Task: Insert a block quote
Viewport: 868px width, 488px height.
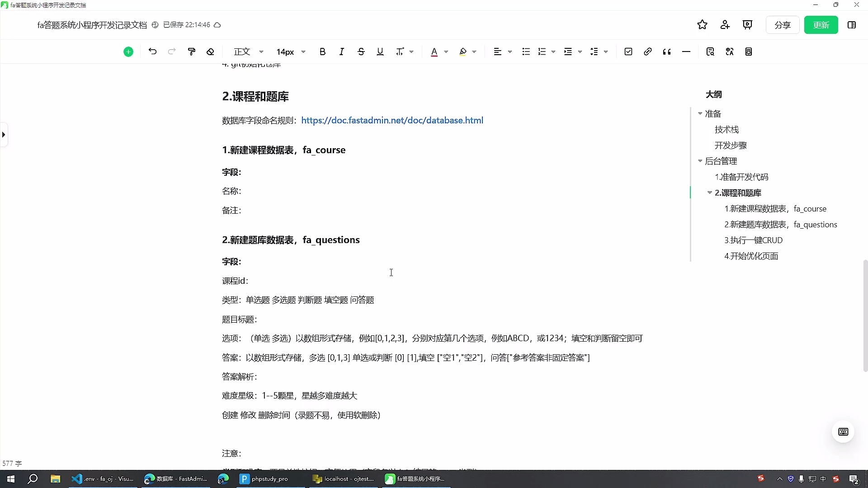Action: coord(667,52)
